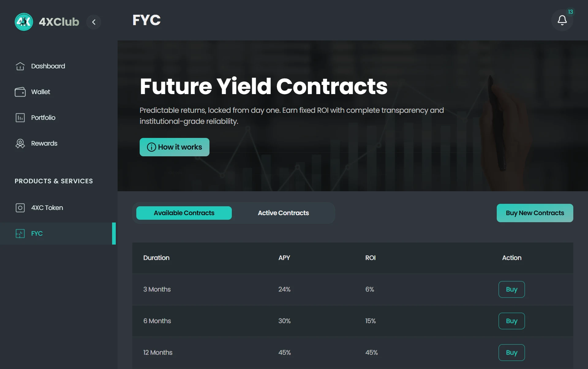The height and width of the screenshot is (369, 588).
Task: Click the Rewards medal icon
Action: pos(20,143)
